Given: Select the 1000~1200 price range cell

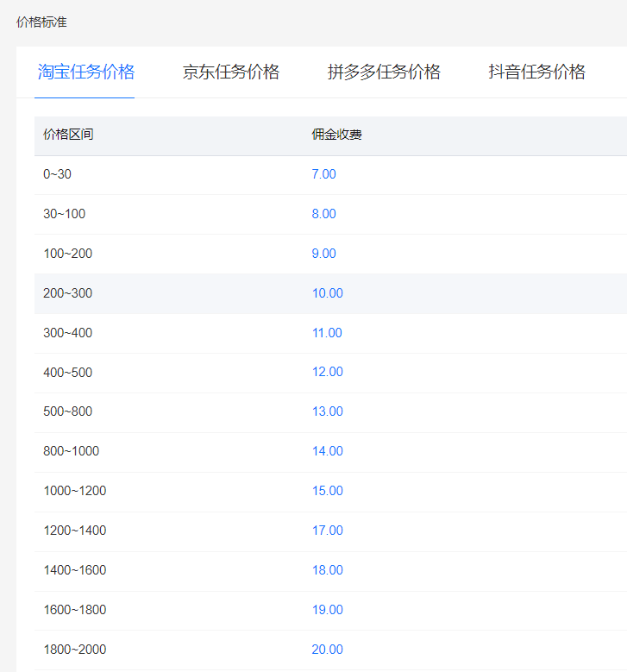Looking at the screenshot, I should (74, 491).
